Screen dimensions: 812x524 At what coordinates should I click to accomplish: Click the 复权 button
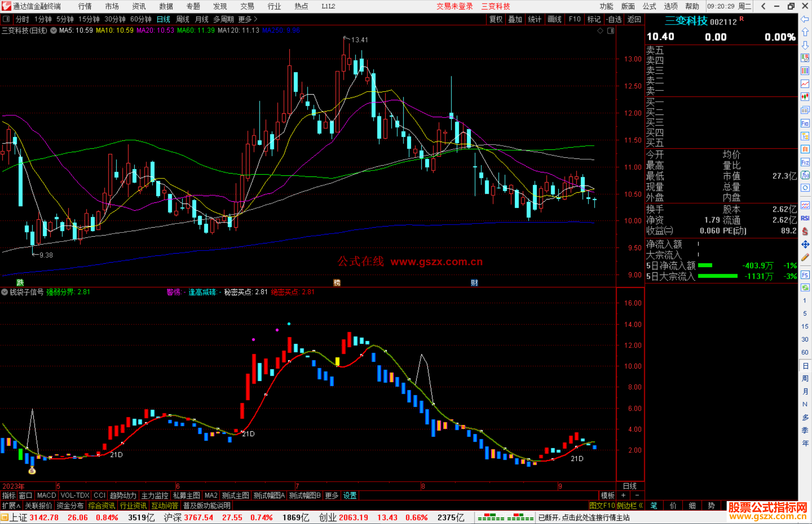[x=496, y=19]
